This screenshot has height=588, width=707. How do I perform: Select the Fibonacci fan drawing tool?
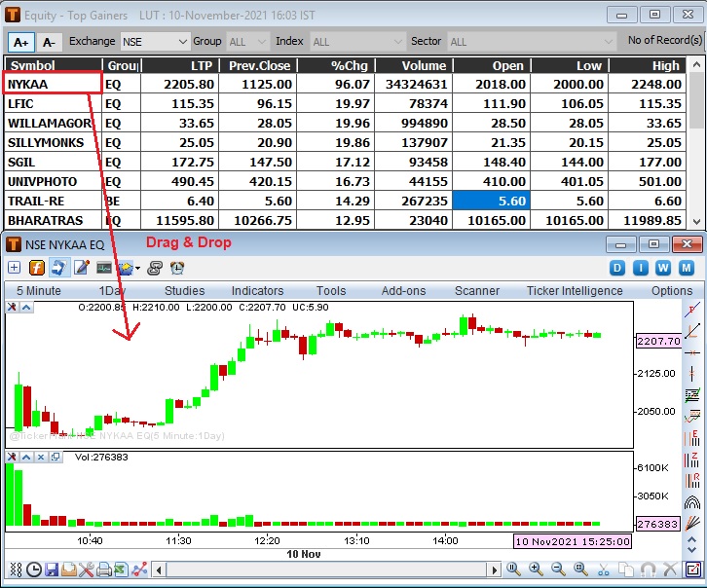pos(692,523)
